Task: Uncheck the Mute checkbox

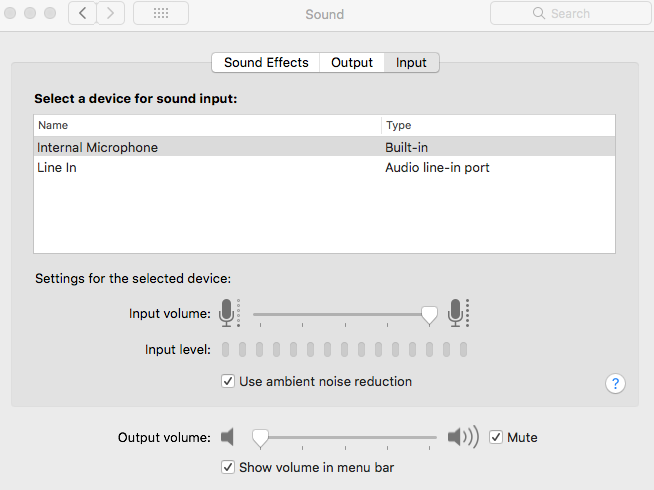Action: point(496,437)
